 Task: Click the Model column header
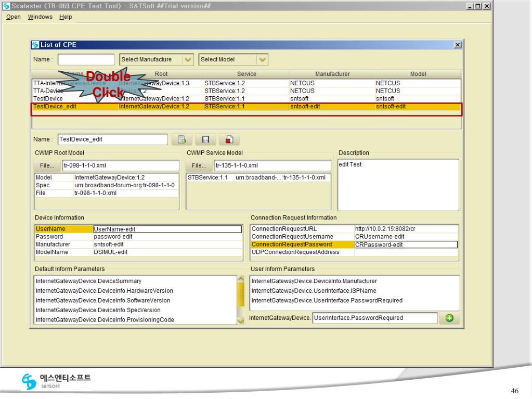(x=418, y=74)
